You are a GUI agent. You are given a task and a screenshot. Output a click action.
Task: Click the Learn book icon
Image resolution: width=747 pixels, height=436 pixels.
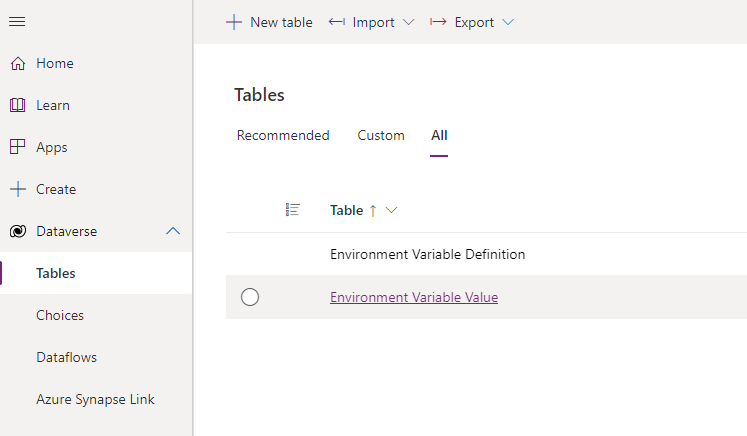tap(18, 105)
